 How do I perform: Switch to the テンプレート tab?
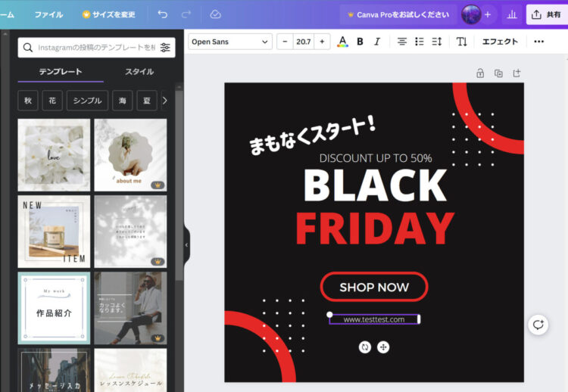pos(61,72)
